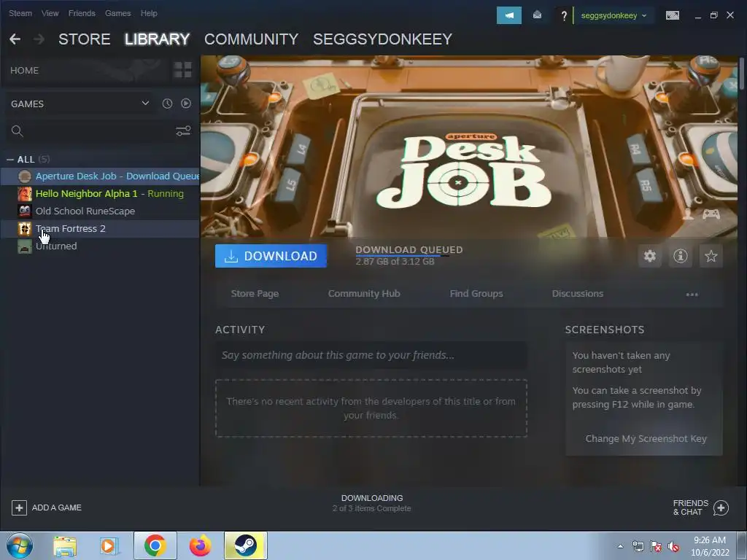Screen dimensions: 747x560
Task: Click the controller support icon on banner
Action: 711,214
